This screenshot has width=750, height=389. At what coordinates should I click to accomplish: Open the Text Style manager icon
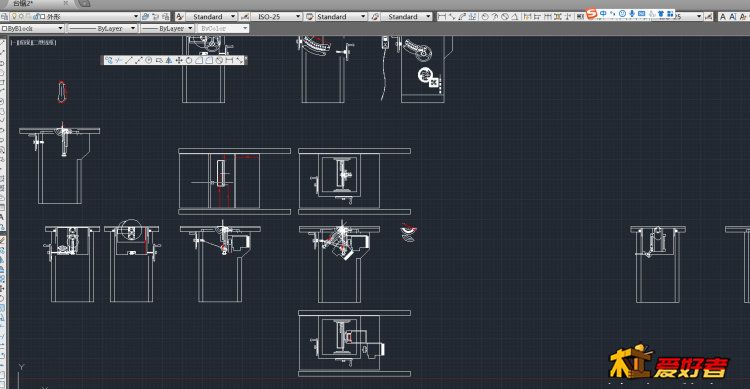coord(180,17)
